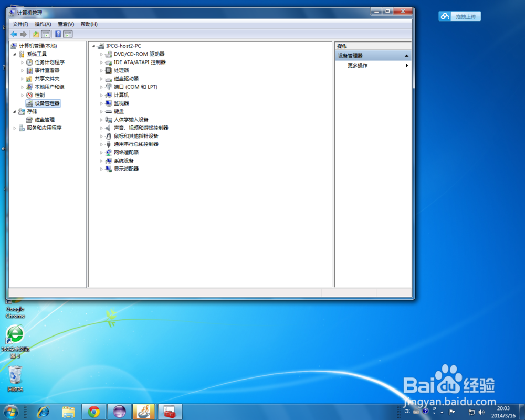Click the back navigation arrow in the toolbar

[13, 34]
